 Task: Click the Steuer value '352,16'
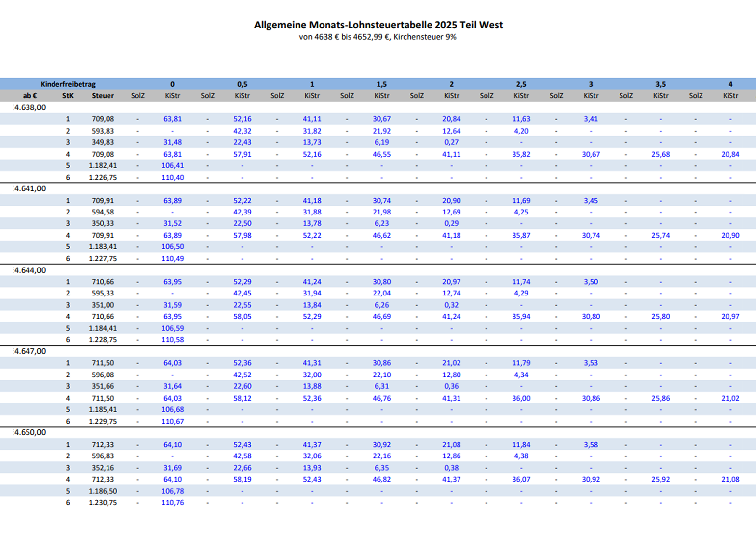(x=103, y=468)
